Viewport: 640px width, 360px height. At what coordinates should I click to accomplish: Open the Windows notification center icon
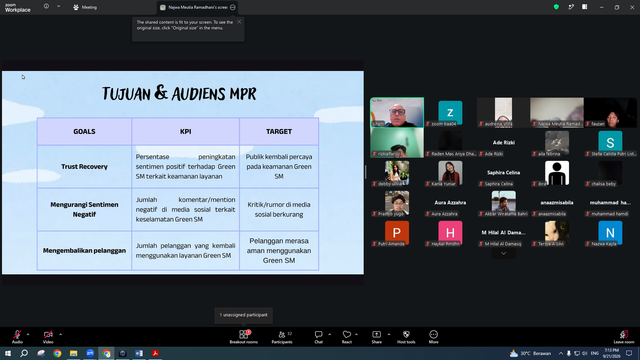pos(629,353)
